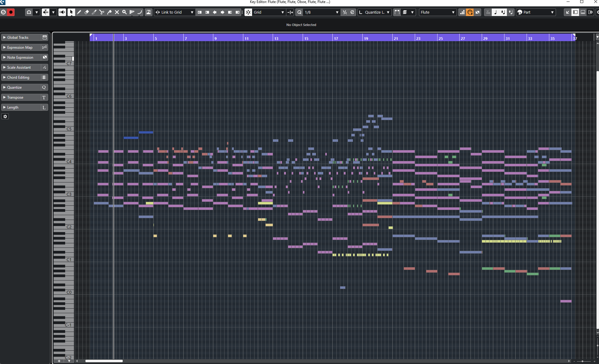Toggle Auto-Scroll button
The height and width of the screenshot is (364, 599).
[46, 12]
